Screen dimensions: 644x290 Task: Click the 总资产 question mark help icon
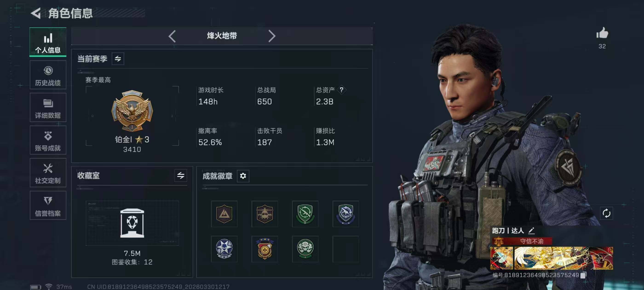click(x=342, y=90)
